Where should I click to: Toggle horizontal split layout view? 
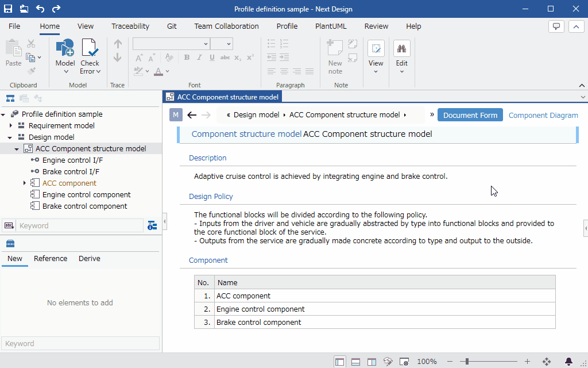pos(355,362)
